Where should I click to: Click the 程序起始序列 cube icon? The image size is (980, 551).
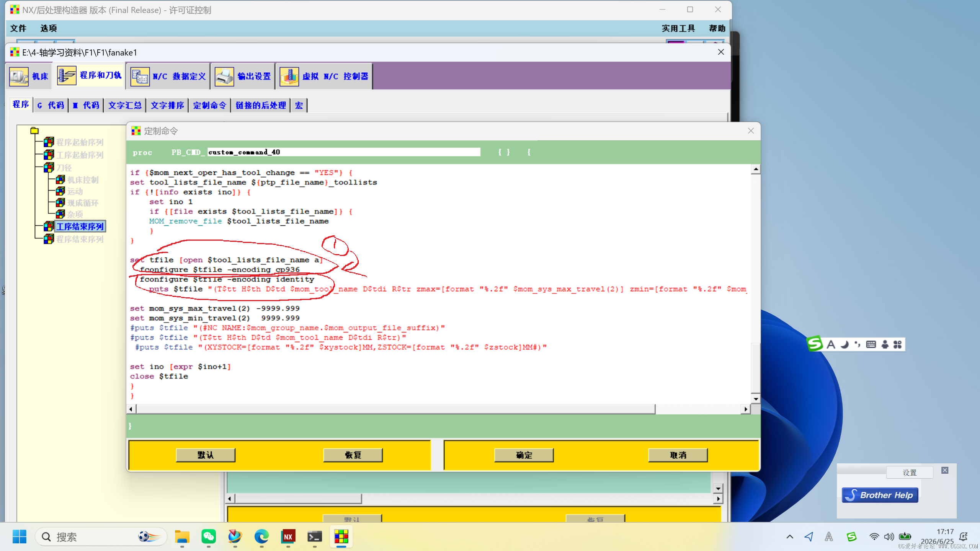[49, 142]
